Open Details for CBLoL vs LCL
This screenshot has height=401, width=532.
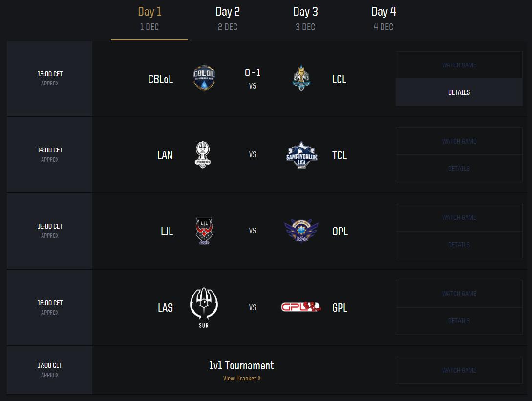(x=459, y=92)
